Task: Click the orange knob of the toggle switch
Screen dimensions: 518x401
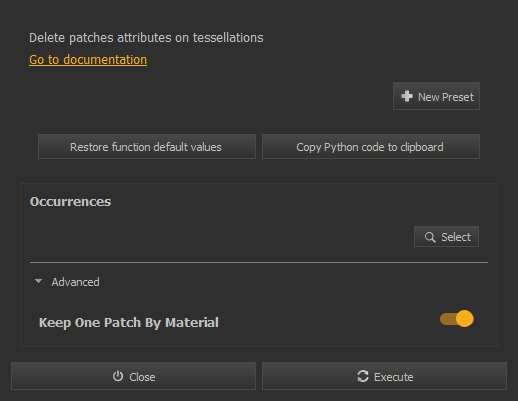Action: 465,319
